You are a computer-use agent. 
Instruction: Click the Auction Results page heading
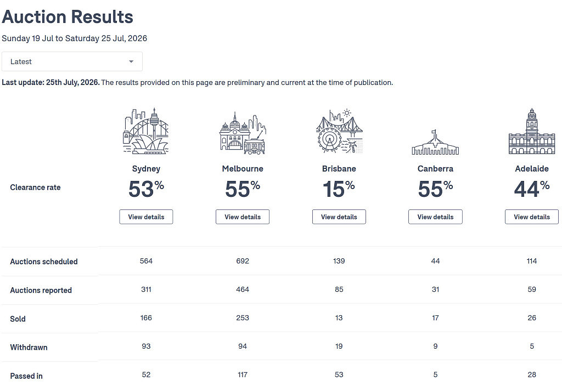tap(68, 17)
